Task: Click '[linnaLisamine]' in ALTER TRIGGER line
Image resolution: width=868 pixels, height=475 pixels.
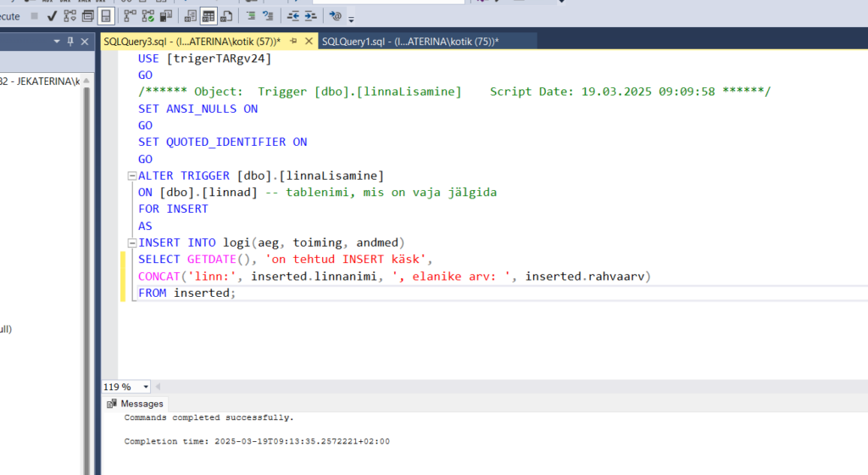Action: click(331, 176)
